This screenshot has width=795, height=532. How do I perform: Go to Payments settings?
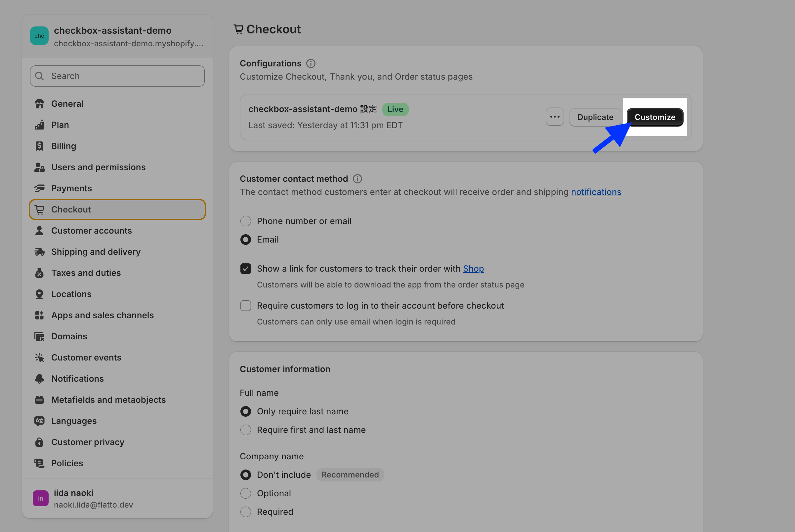[x=72, y=188]
